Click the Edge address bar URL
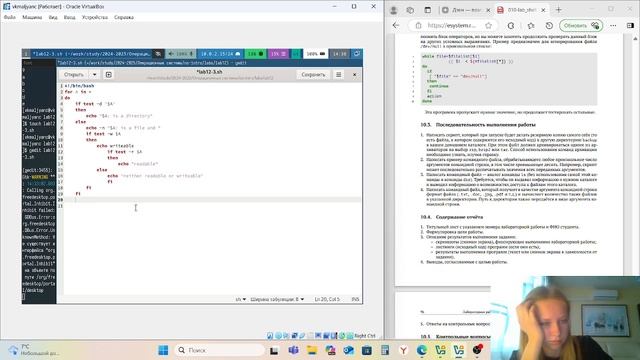The height and width of the screenshot is (360, 640). (x=451, y=25)
